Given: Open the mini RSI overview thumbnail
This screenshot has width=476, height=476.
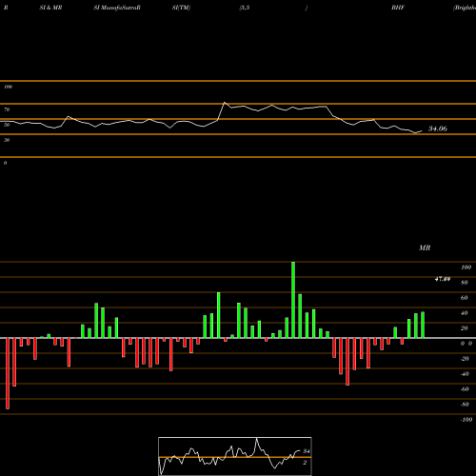Looking at the screenshot, I should tap(235, 456).
